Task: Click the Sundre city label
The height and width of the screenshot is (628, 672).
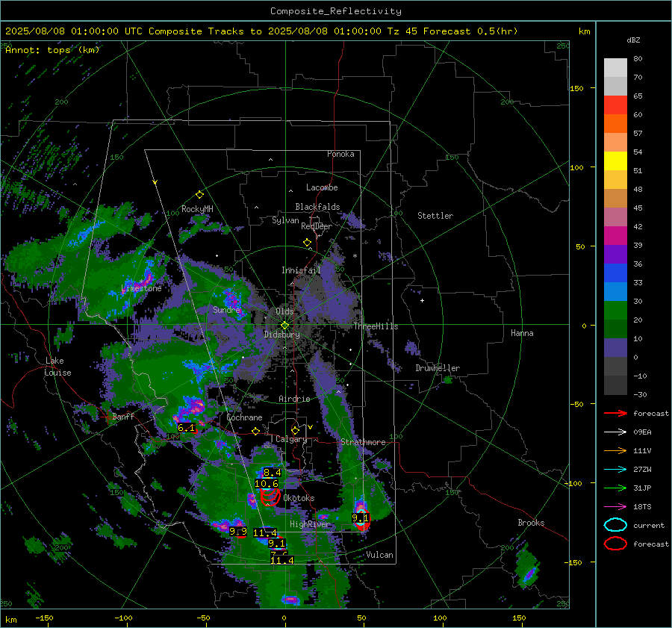Action: [x=226, y=309]
